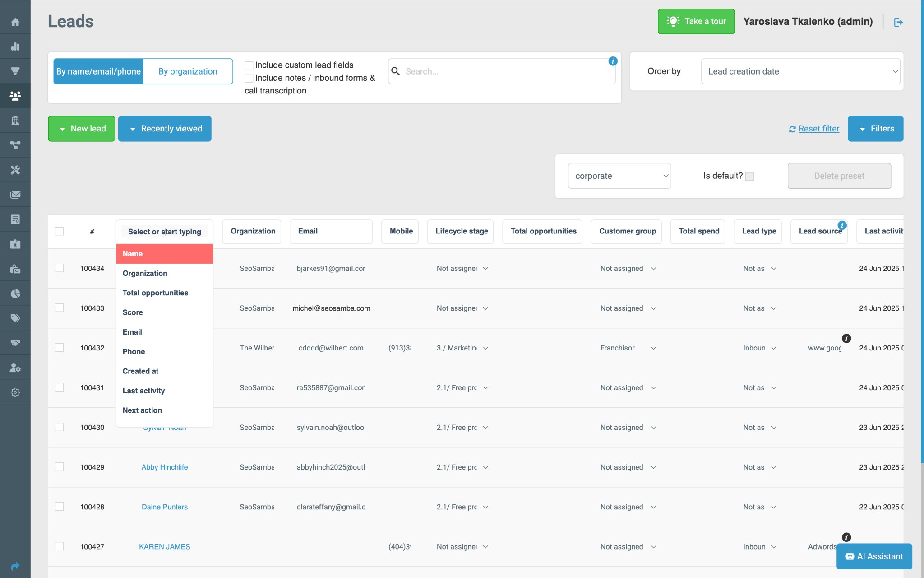
Task: Click info icon in the www.goog lead source cell
Action: [x=846, y=338]
